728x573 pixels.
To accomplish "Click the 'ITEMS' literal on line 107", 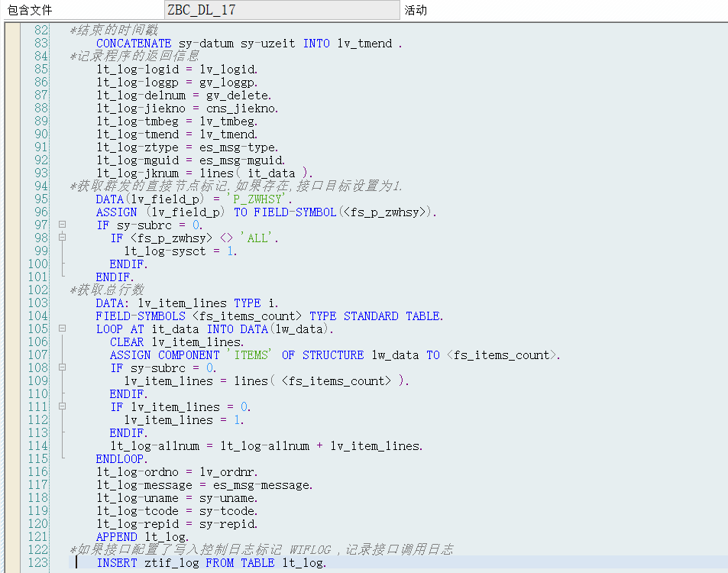I will click(x=249, y=354).
